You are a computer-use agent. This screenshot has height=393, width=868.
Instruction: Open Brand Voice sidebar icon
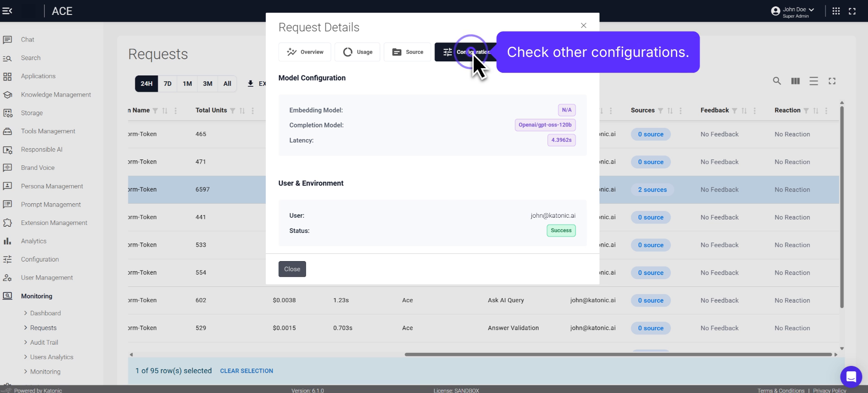click(7, 168)
